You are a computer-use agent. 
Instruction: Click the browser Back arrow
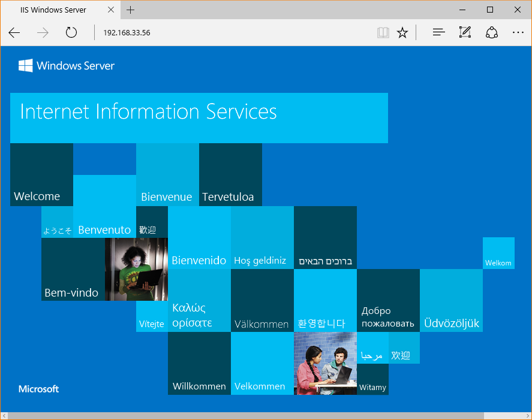(x=14, y=33)
